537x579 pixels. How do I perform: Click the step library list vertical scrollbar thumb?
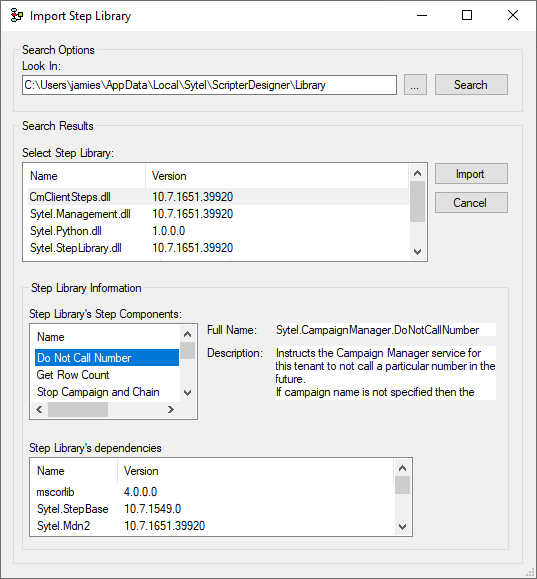(418, 202)
